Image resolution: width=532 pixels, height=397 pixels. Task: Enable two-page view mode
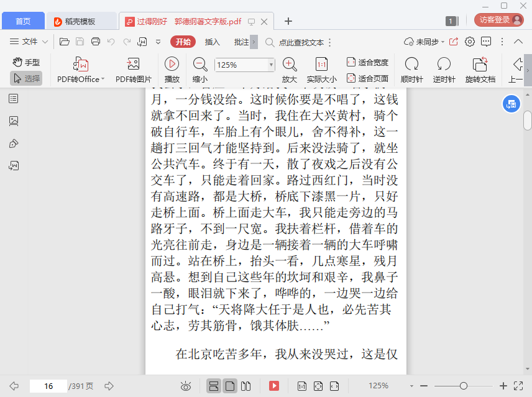[x=245, y=386]
